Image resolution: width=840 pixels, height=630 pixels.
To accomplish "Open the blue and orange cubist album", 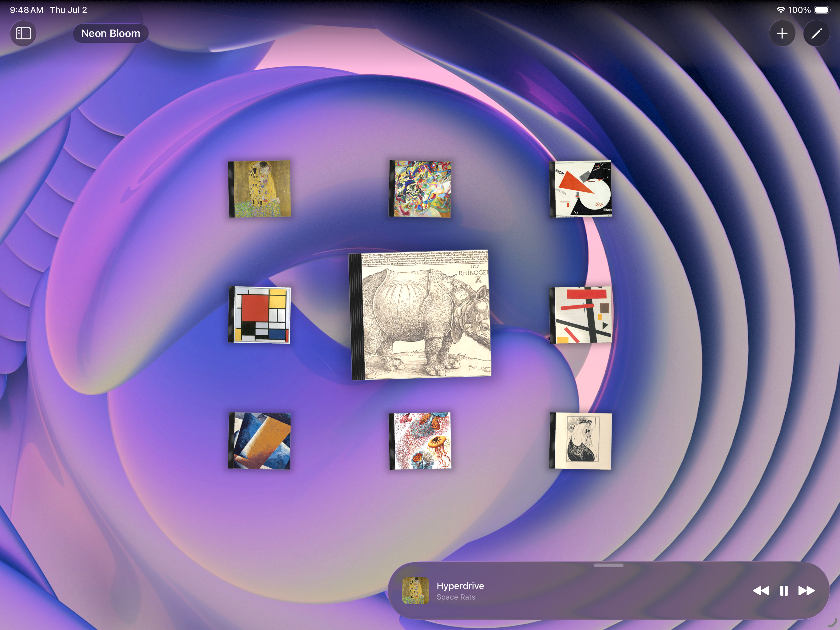I will point(260,441).
